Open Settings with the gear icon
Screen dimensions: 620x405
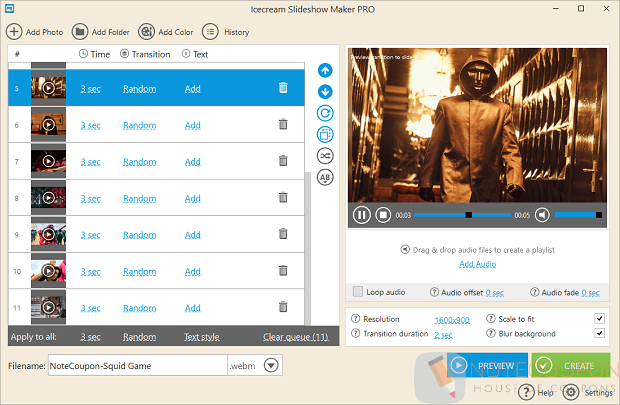(571, 392)
